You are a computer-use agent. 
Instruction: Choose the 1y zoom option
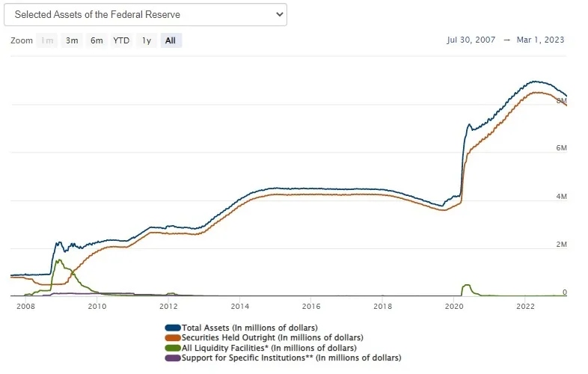[146, 40]
